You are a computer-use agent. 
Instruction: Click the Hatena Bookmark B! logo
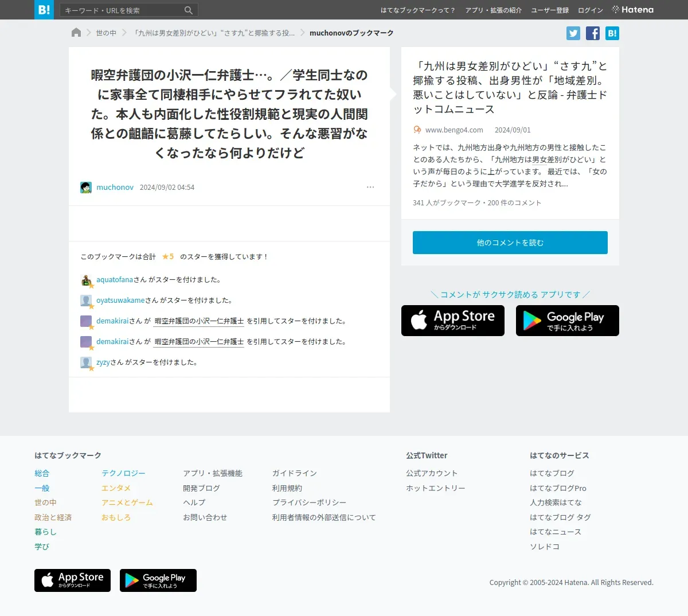[x=44, y=10]
